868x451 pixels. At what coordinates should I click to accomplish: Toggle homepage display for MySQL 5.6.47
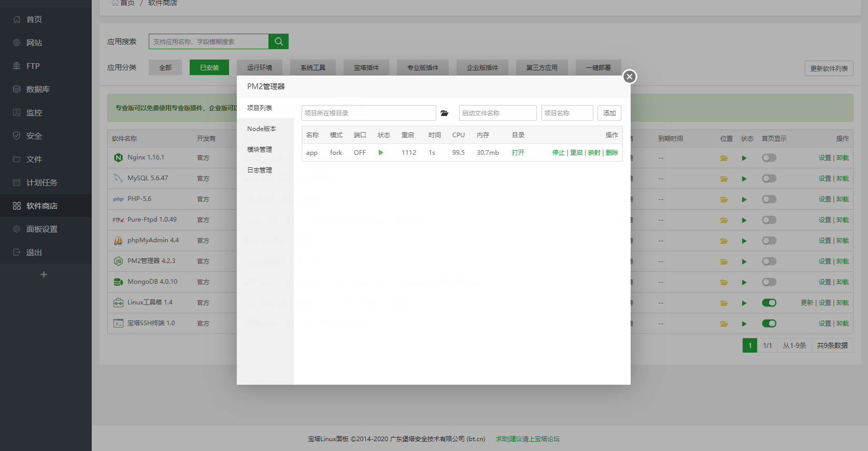[769, 178]
